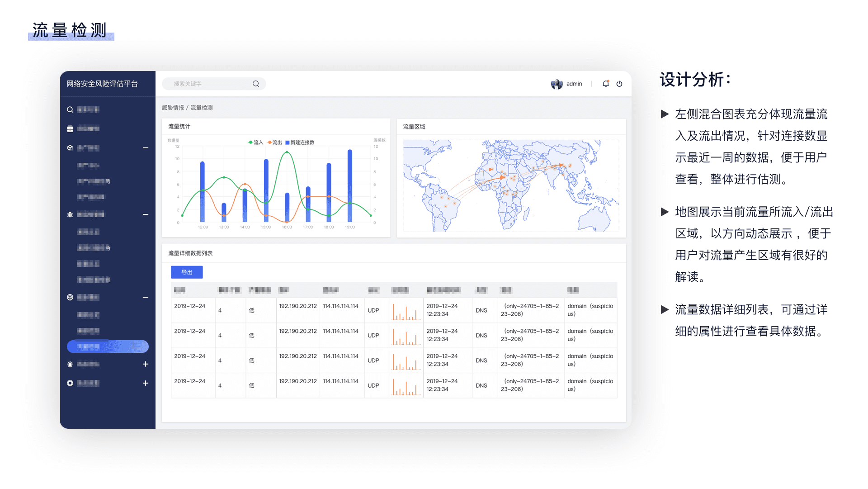Click the sidebar bug icon menu

click(x=70, y=214)
